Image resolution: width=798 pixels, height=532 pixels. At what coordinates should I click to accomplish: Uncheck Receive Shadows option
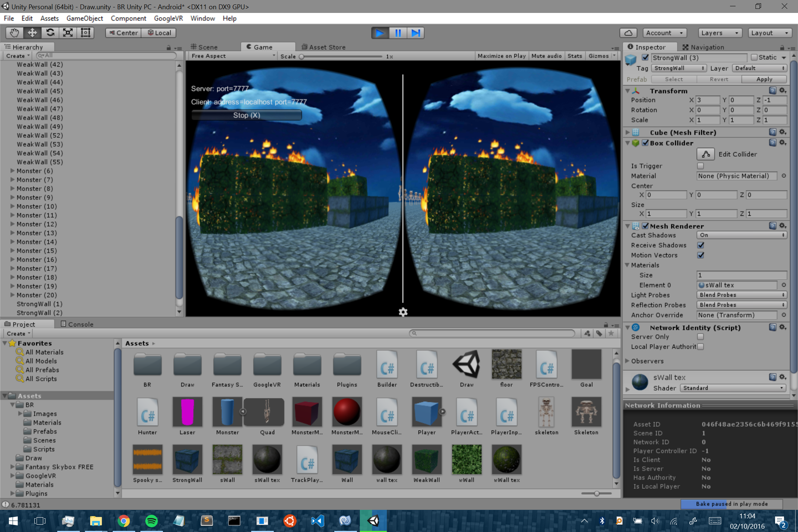click(700, 245)
